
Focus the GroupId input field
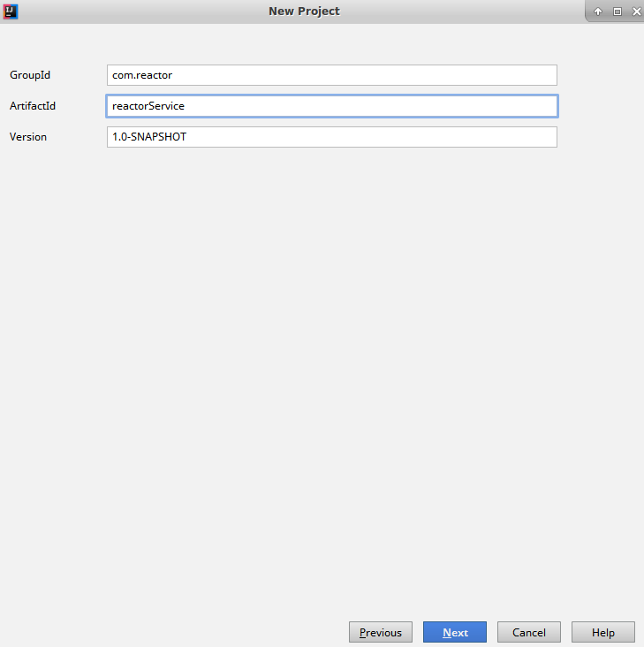pyautogui.click(x=332, y=75)
